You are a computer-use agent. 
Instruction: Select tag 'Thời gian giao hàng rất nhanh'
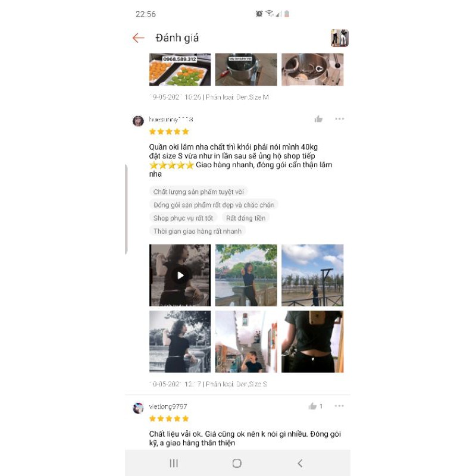pos(198,231)
